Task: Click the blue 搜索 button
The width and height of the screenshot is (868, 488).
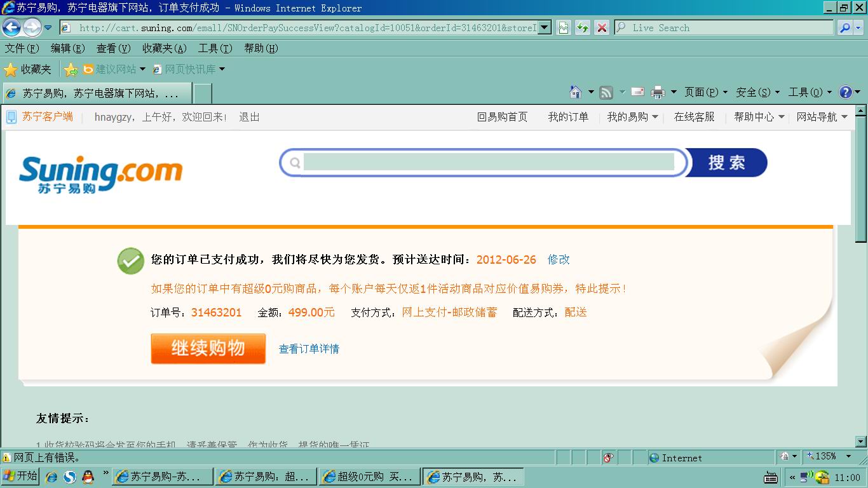Action: (x=727, y=163)
